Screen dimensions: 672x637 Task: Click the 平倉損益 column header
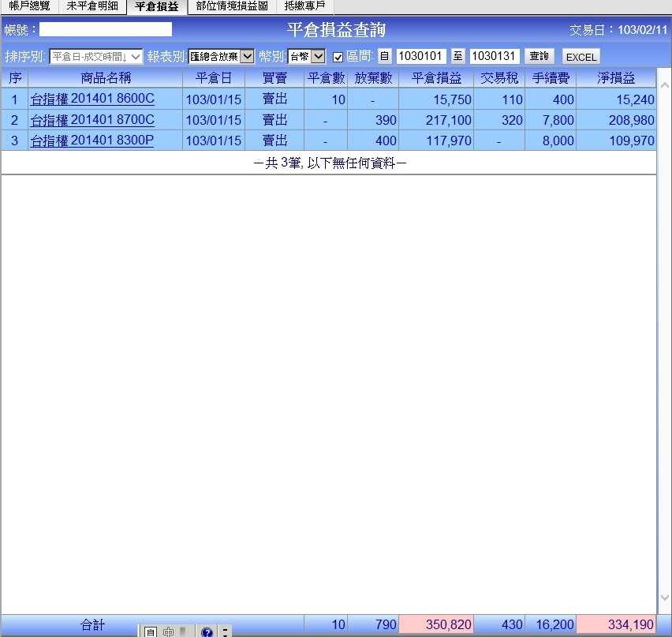pyautogui.click(x=436, y=77)
